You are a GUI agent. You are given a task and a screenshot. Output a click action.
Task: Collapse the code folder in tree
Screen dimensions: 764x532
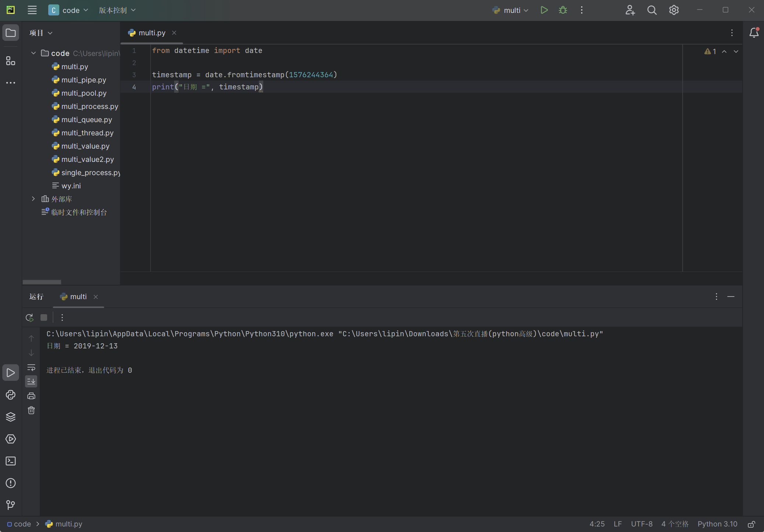coord(34,53)
